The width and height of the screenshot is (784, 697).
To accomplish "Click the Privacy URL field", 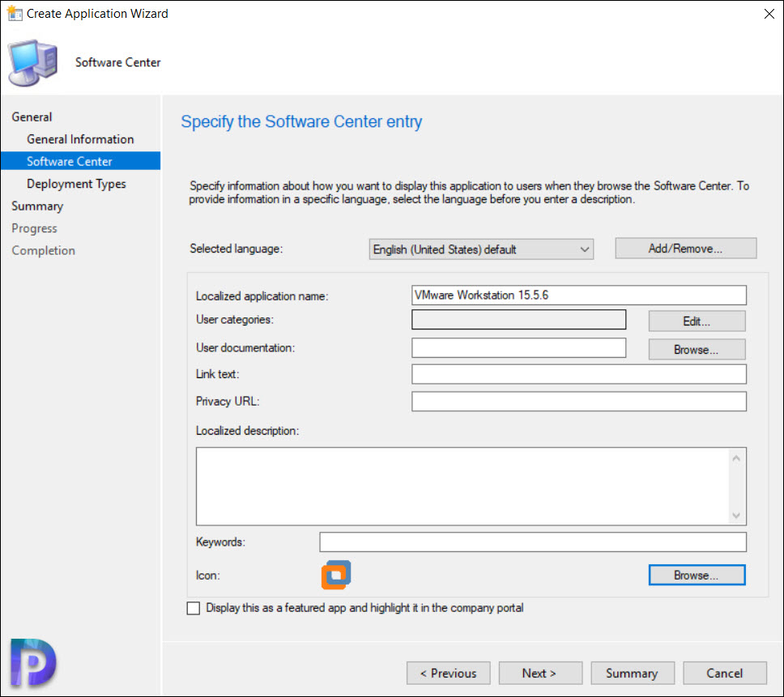I will pos(579,402).
